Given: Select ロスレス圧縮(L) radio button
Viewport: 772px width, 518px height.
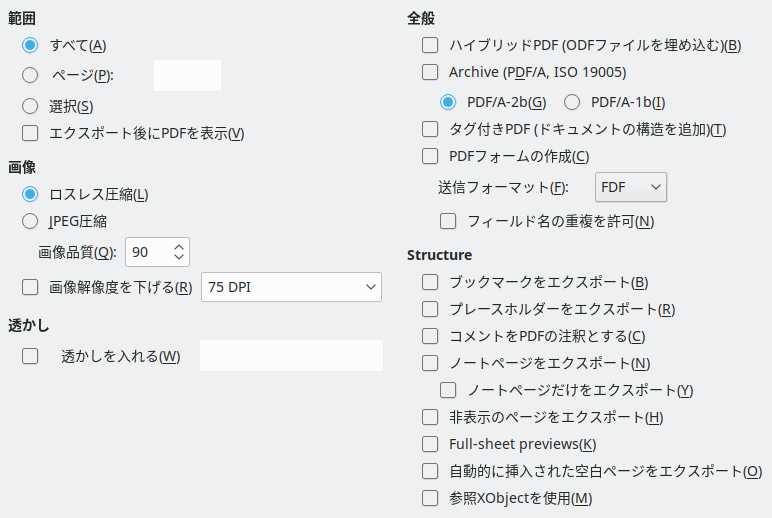Looking at the screenshot, I should coord(30,194).
